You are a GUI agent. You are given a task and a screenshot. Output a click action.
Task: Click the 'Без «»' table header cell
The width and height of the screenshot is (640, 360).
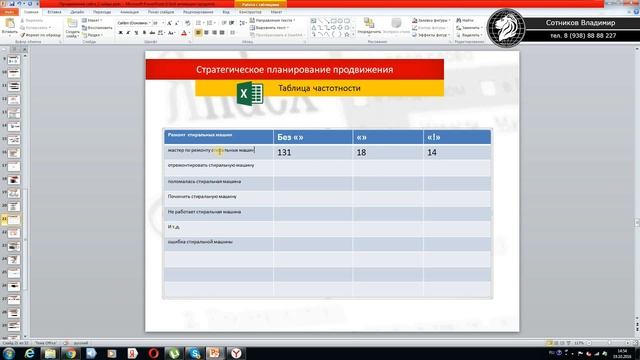[x=313, y=137]
